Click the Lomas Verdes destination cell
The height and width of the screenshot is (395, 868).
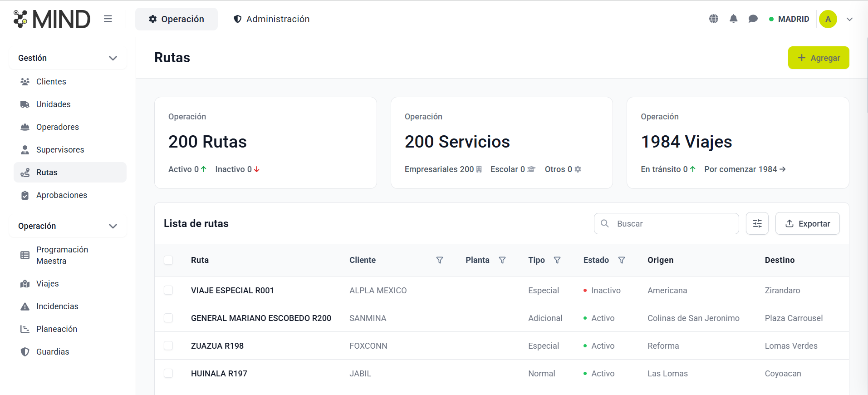(x=791, y=346)
